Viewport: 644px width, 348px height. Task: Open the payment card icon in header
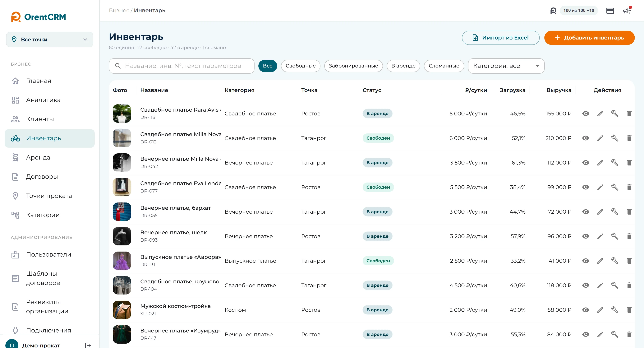[610, 11]
